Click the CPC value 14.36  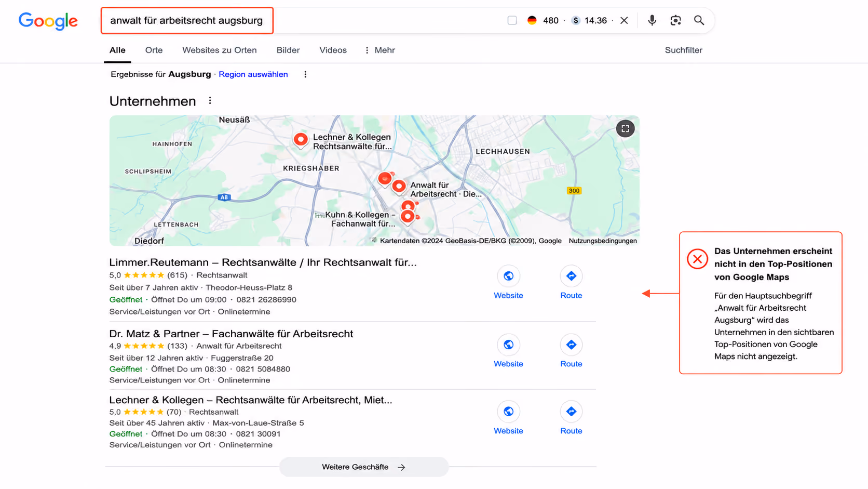click(595, 20)
